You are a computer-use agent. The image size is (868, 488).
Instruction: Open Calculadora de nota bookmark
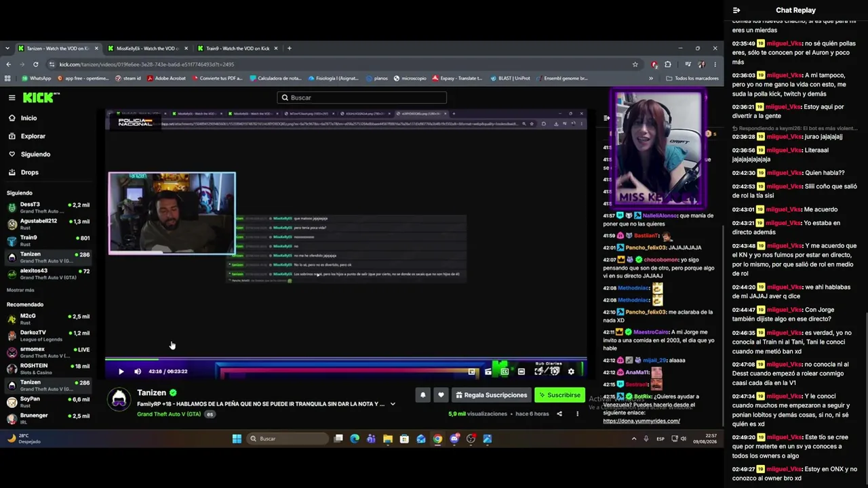[275, 78]
